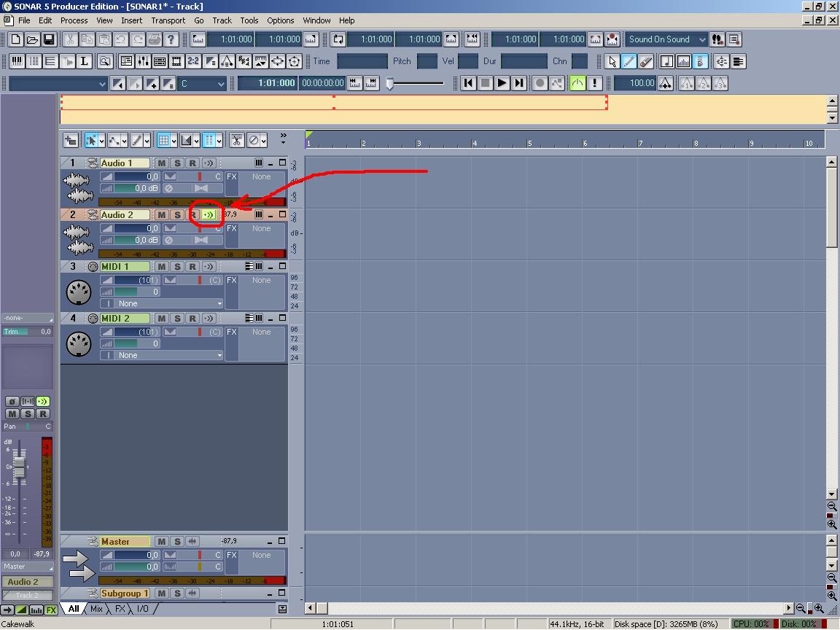The height and width of the screenshot is (630, 840).
Task: Click the Master bus name
Action: (124, 542)
